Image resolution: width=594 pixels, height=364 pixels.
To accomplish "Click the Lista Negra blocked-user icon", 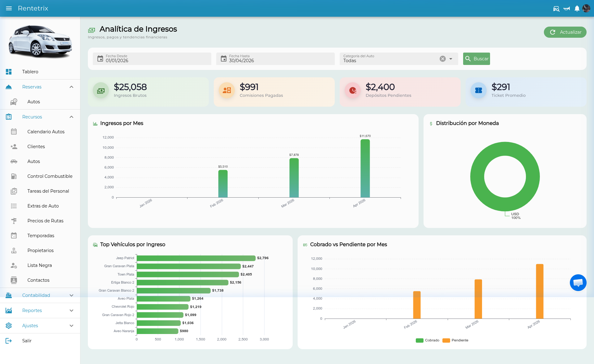I will [14, 265].
